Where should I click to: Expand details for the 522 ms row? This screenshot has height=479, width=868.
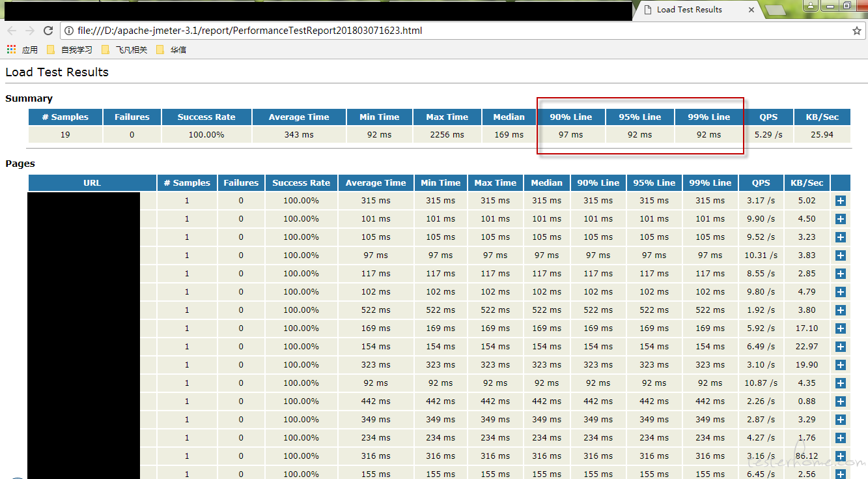(x=840, y=310)
